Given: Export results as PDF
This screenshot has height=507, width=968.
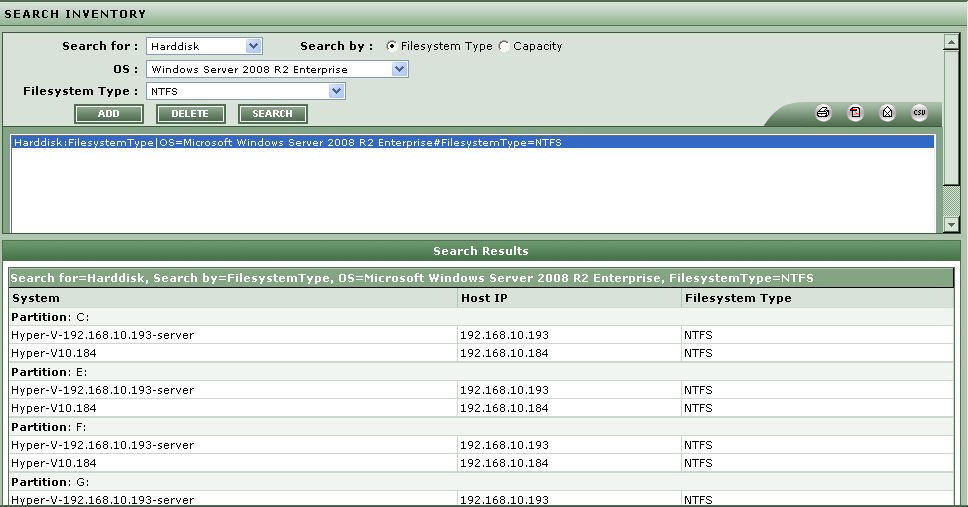Looking at the screenshot, I should [855, 112].
